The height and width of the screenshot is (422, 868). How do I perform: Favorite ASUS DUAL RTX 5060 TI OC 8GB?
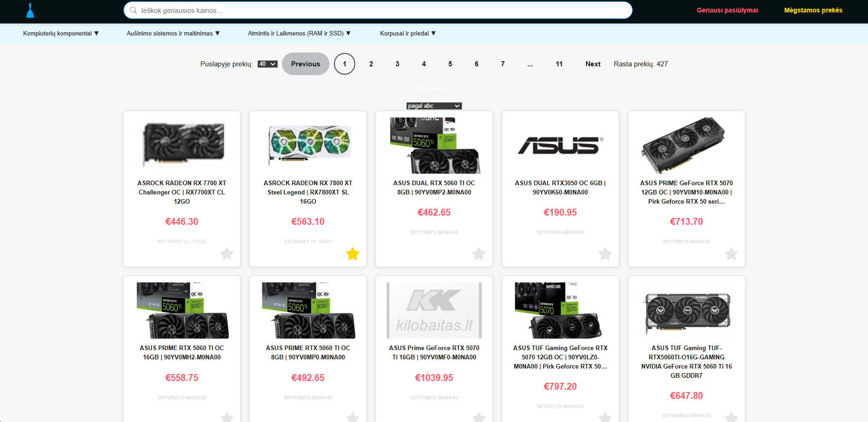coord(479,254)
